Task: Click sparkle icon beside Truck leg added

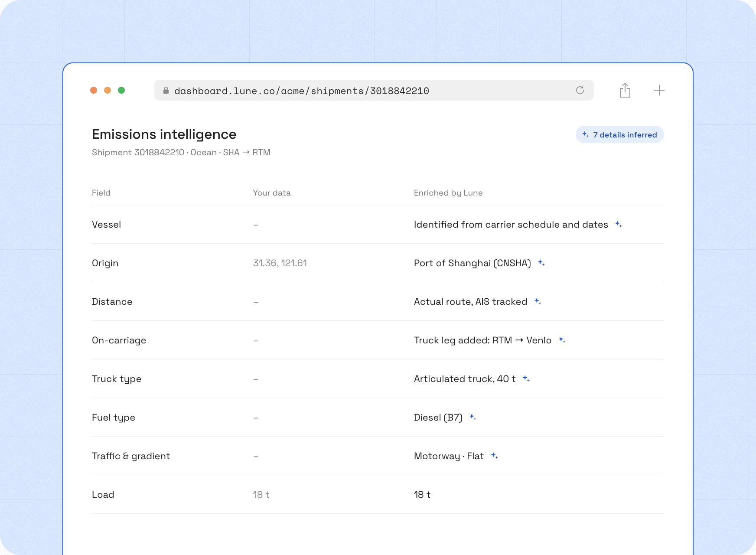Action: 562,340
